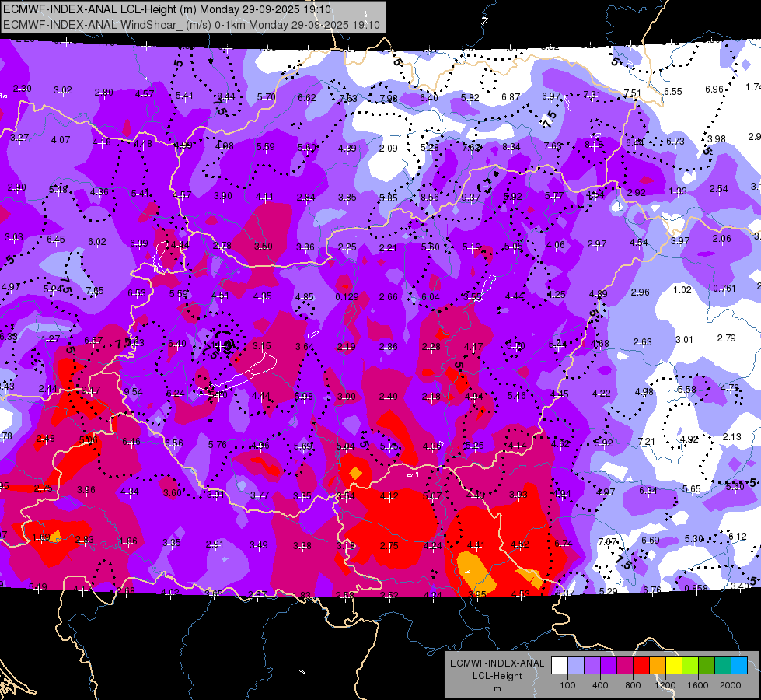Click the wind shear value 2.54
Image resolution: width=761 pixels, height=700 pixels.
click(718, 189)
